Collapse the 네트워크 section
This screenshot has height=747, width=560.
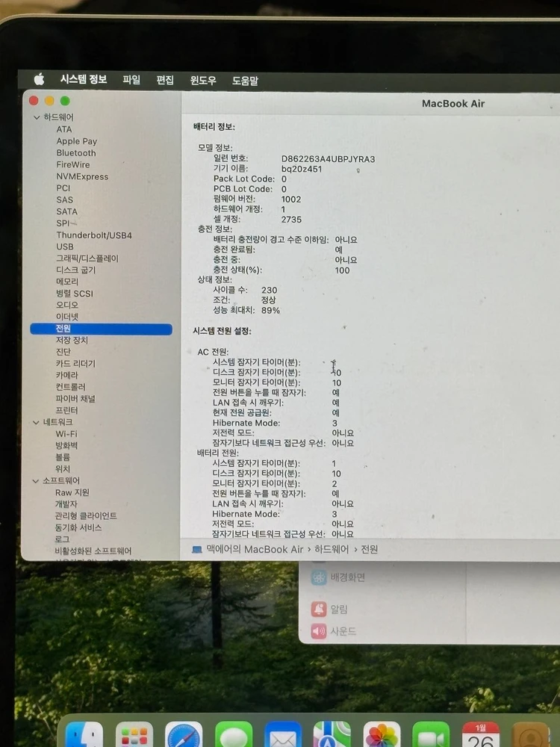[36, 422]
